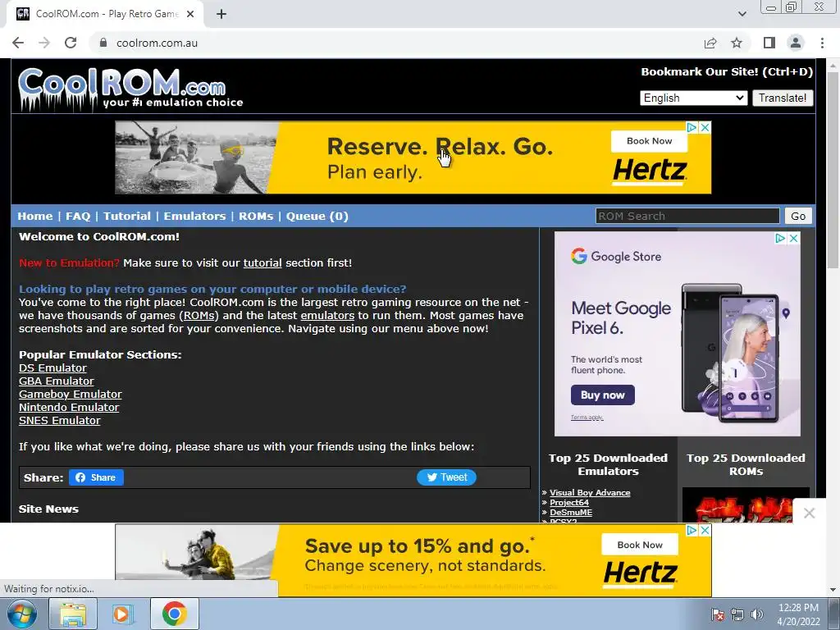
Task: Open the Visual Boy Advance link
Action: coord(590,492)
